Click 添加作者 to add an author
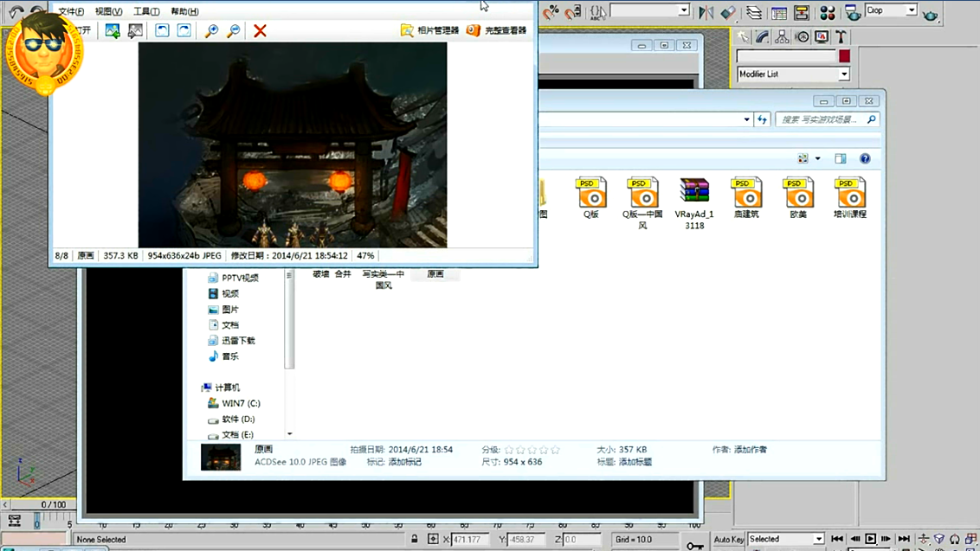Viewport: 980px width, 551px height. coord(750,450)
